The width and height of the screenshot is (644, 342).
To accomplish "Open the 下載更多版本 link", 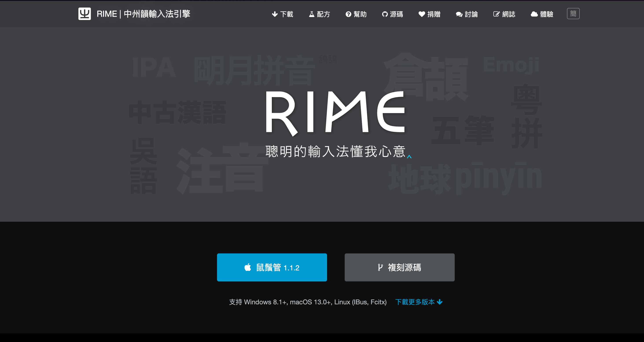I will [419, 302].
